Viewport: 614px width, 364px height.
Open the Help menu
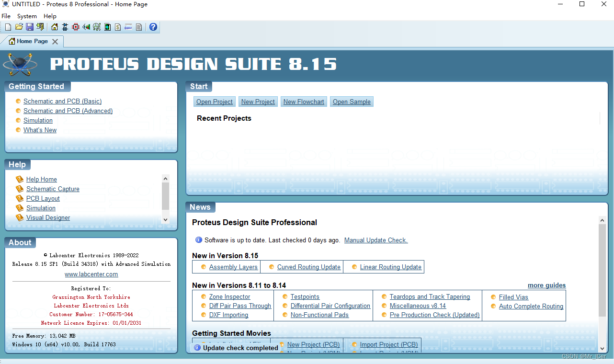pos(50,16)
